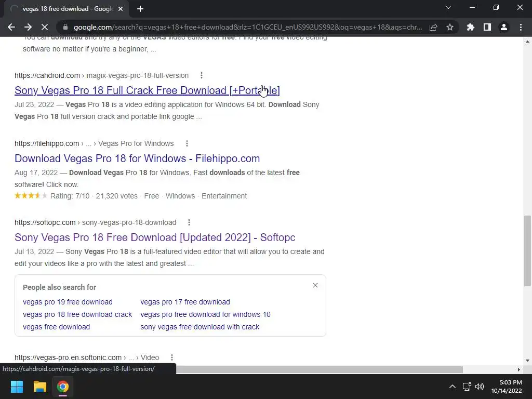Viewport: 532px width, 399px height.
Task: Open a new tab with the plus icon
Action: [140, 9]
